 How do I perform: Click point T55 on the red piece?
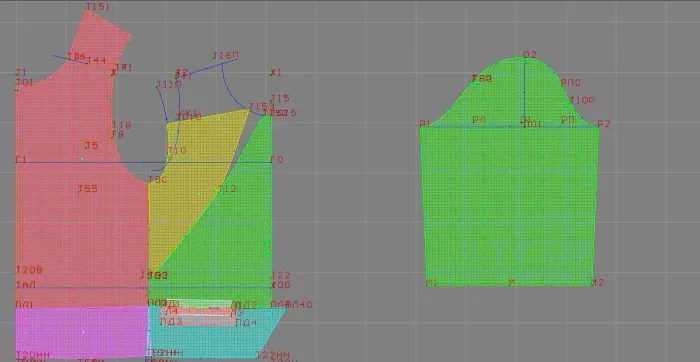pos(88,188)
